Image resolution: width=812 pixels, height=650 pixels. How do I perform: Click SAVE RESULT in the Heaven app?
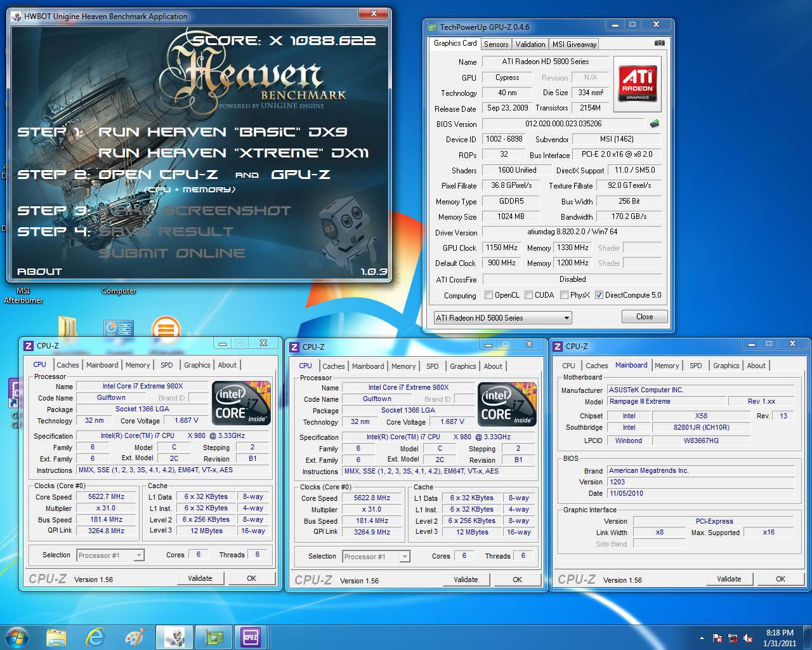click(166, 232)
